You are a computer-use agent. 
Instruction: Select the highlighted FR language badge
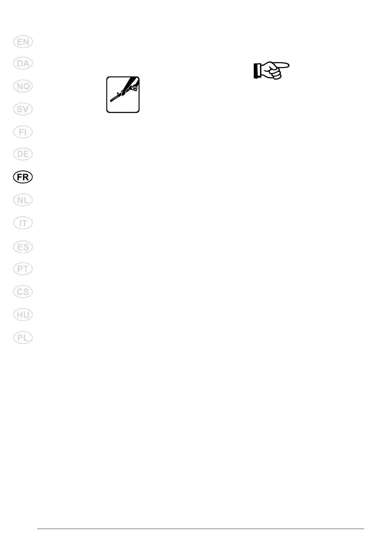coord(23,177)
